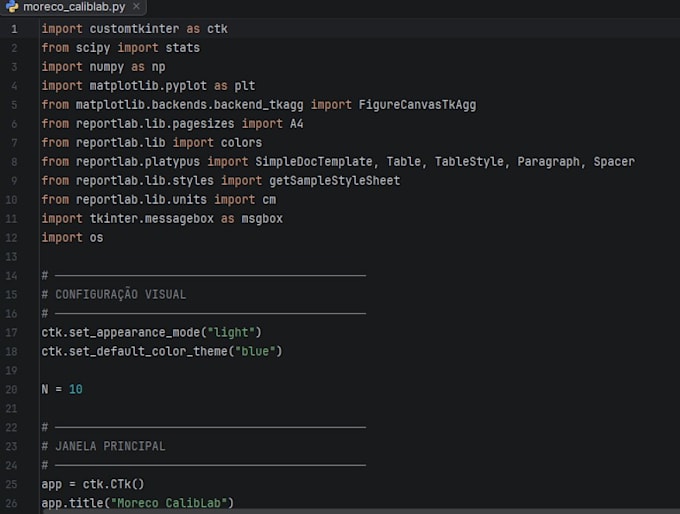This screenshot has width=680, height=514.
Task: Click line number 1 in the gutter
Action: [14, 29]
